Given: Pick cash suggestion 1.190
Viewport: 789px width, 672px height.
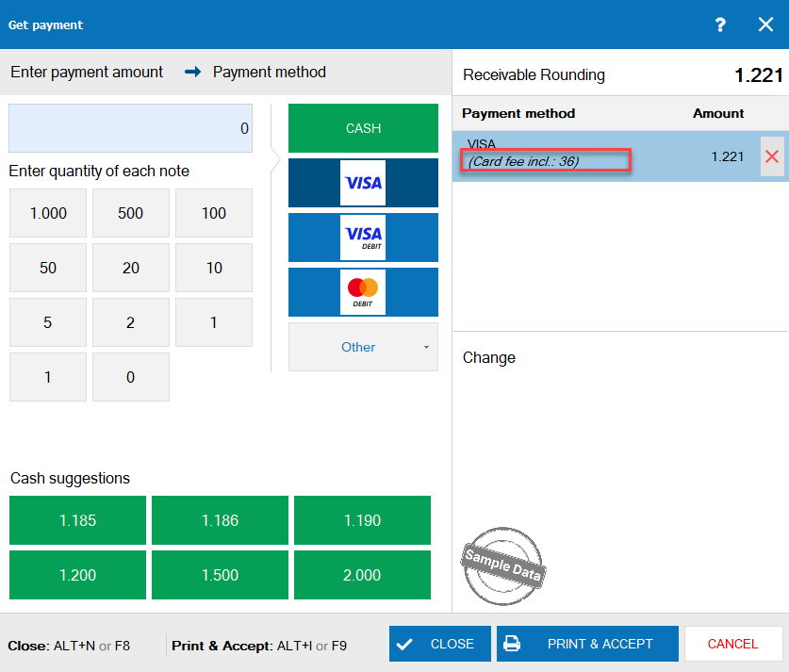Looking at the screenshot, I should click(x=362, y=520).
